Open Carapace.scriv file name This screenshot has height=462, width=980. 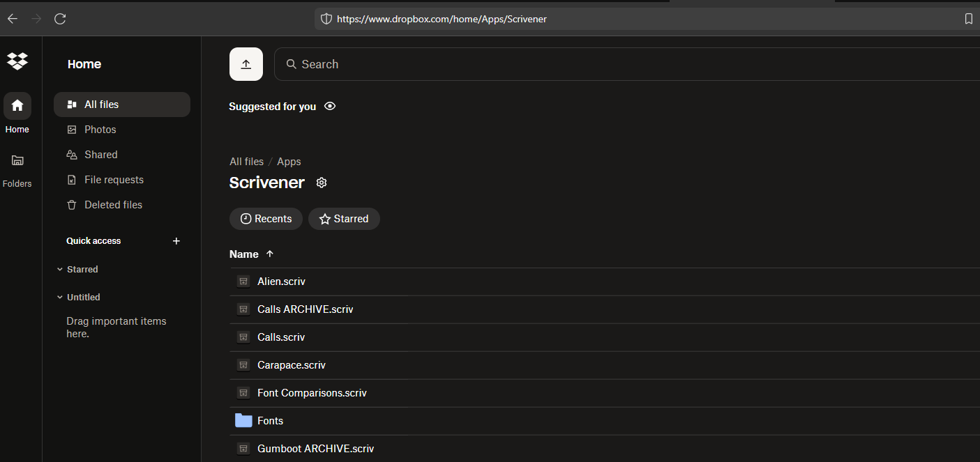tap(292, 365)
